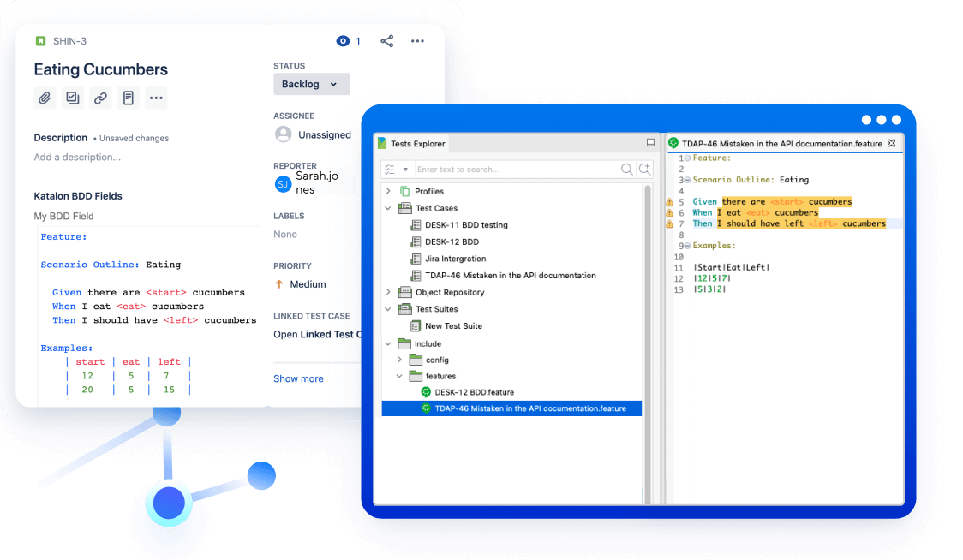The width and height of the screenshot is (963, 560).
Task: Expand the config folder node
Action: click(x=400, y=360)
